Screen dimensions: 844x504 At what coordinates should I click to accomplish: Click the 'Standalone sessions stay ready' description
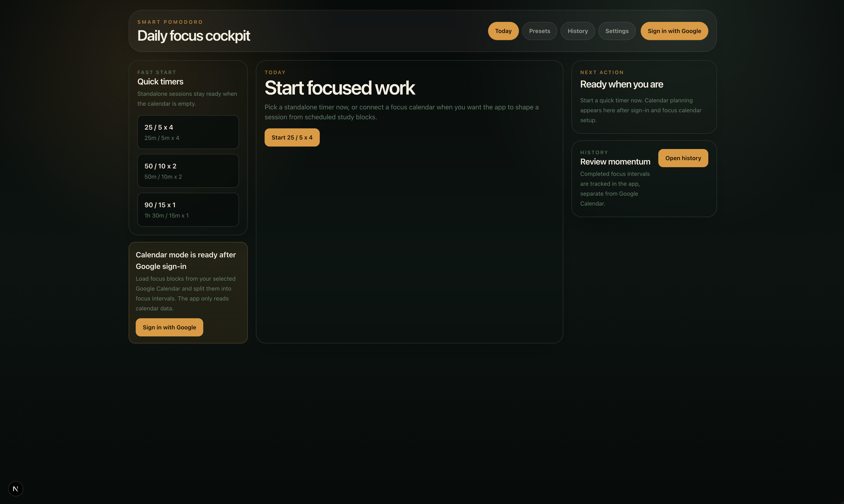click(187, 98)
